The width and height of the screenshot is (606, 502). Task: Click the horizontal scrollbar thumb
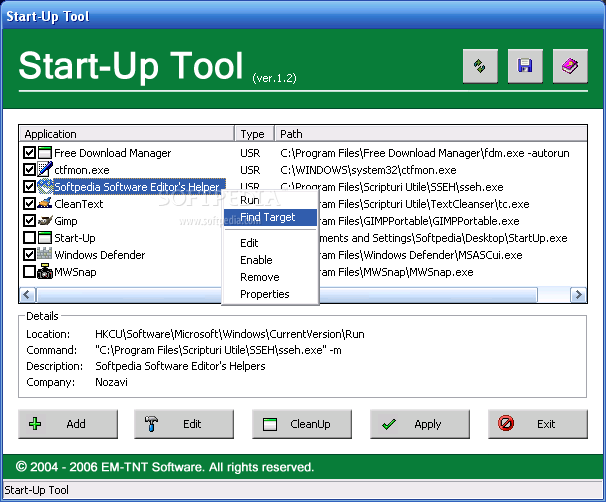286,295
